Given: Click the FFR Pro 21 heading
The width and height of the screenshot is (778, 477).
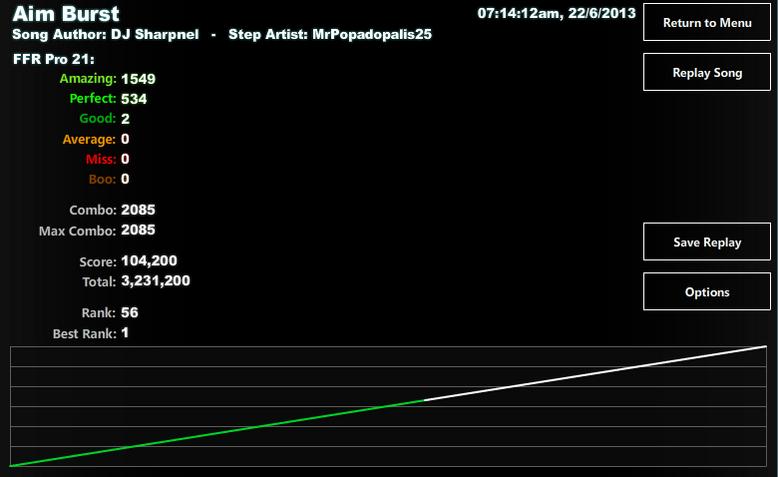Looking at the screenshot, I should click(x=54, y=59).
